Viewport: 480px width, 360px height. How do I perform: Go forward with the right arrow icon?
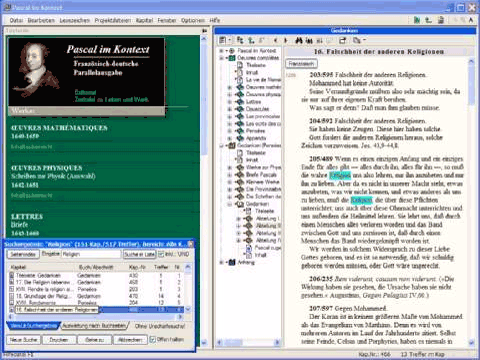pyautogui.click(x=285, y=40)
